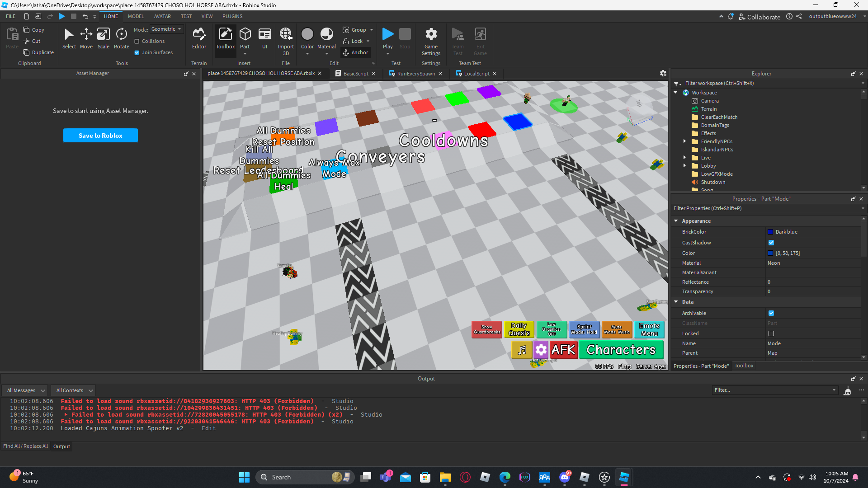Clear the output with broom icon
The height and width of the screenshot is (488, 868).
coord(847,391)
